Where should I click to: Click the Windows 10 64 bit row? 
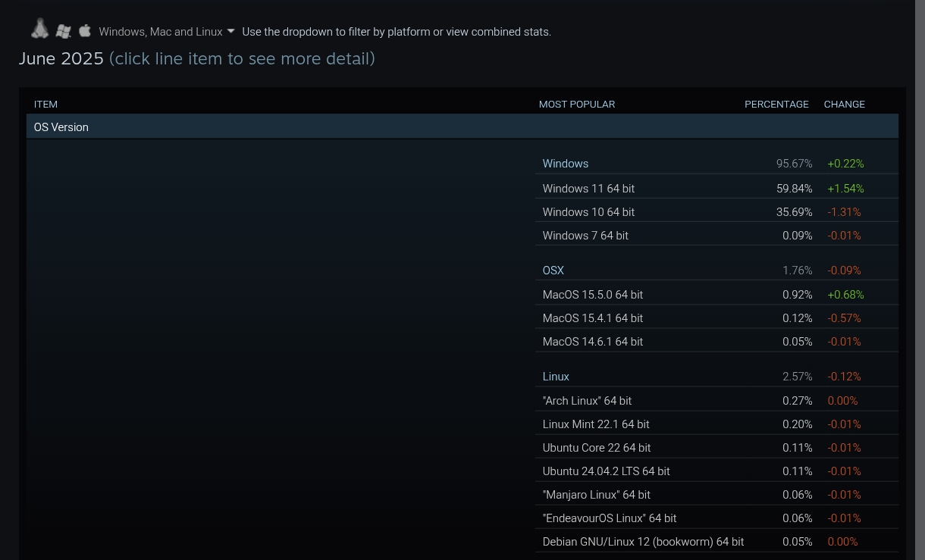point(716,211)
